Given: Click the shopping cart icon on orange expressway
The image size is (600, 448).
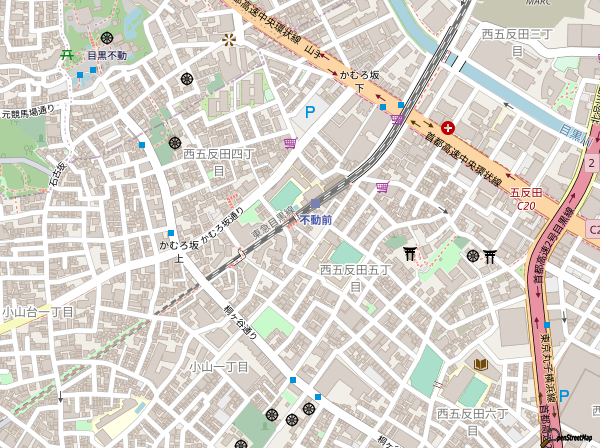Looking at the screenshot, I should click(397, 119).
